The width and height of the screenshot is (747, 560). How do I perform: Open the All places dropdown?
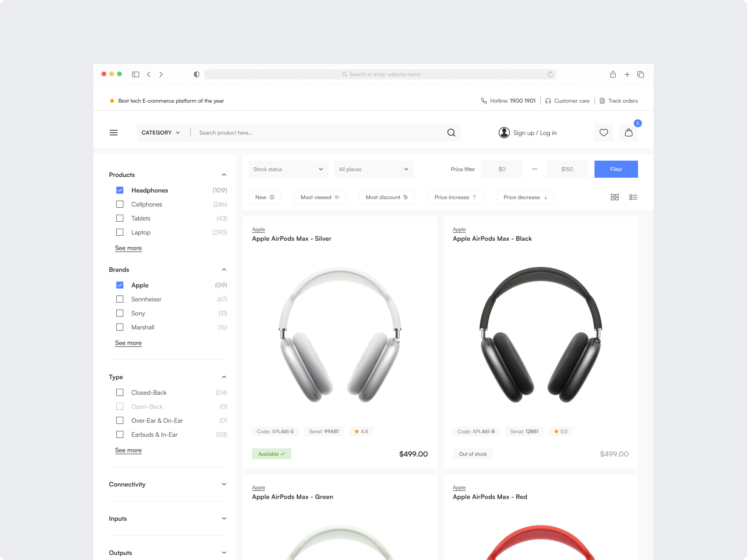pos(373,169)
